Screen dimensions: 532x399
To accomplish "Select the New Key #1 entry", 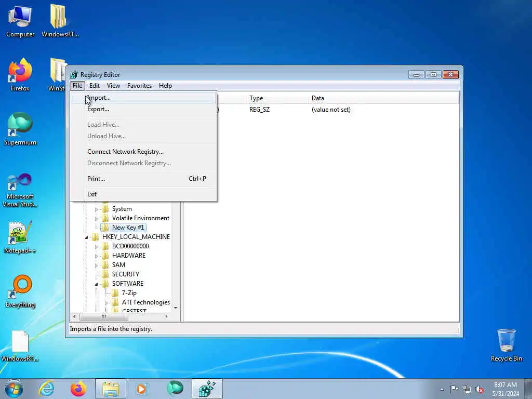I will click(128, 228).
